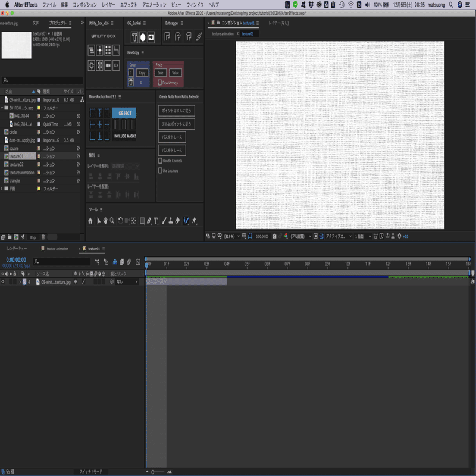Image resolution: width=476 pixels, height=476 pixels.
Task: Switch to the レンダーキュー tab
Action: point(17,249)
